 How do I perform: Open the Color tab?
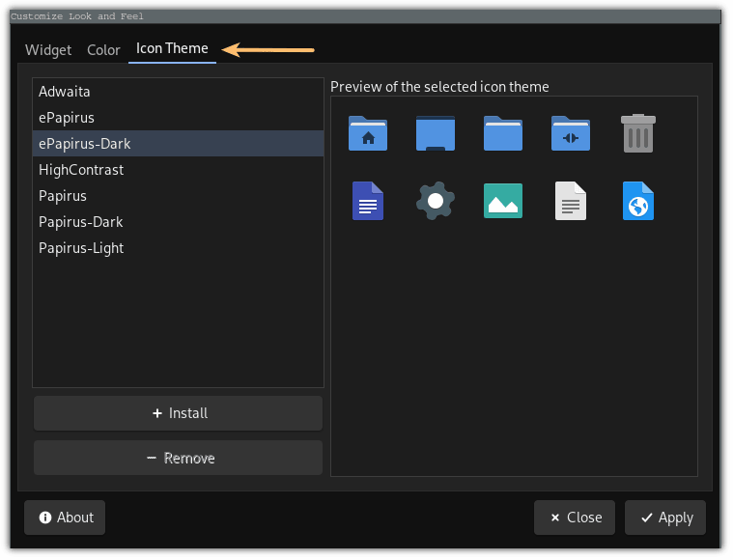103,49
